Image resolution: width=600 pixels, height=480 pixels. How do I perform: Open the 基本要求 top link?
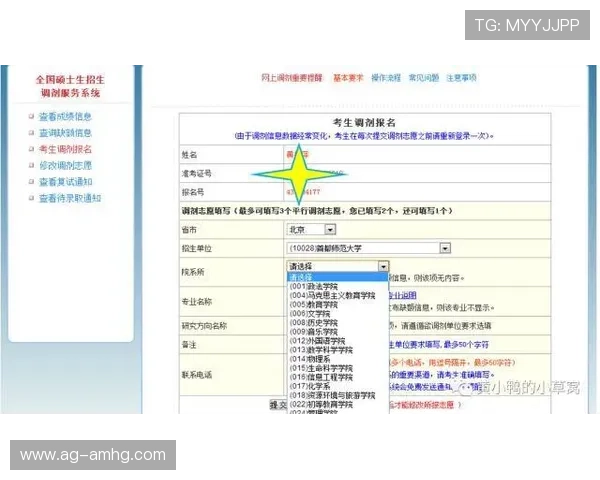point(348,78)
